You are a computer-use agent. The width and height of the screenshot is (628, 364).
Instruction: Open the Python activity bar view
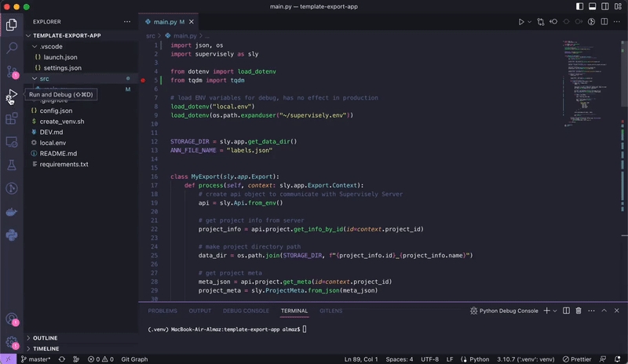point(12,235)
